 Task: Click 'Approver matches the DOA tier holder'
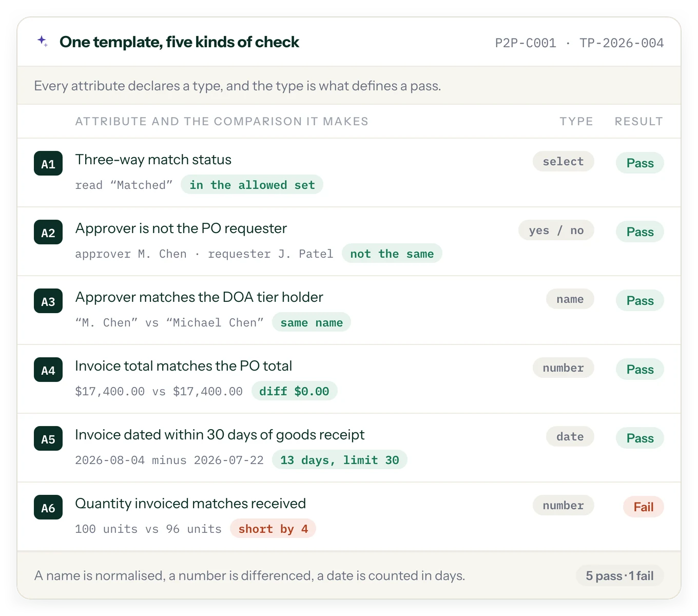pos(199,297)
